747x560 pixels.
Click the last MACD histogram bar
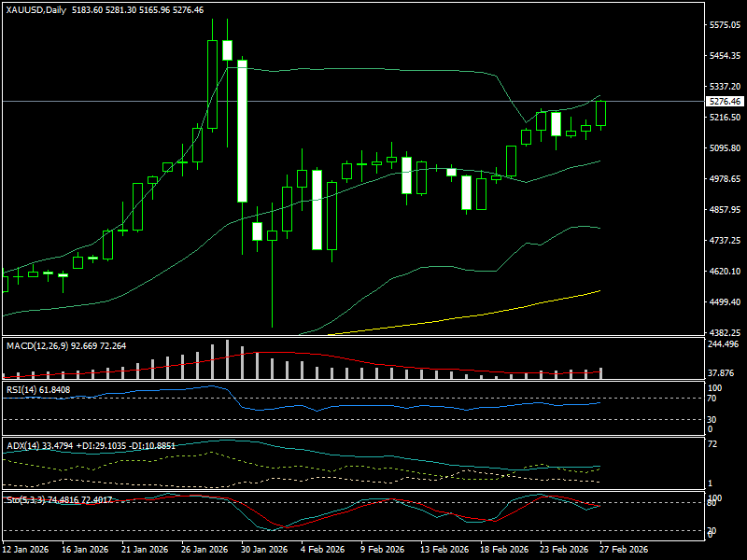pyautogui.click(x=600, y=371)
